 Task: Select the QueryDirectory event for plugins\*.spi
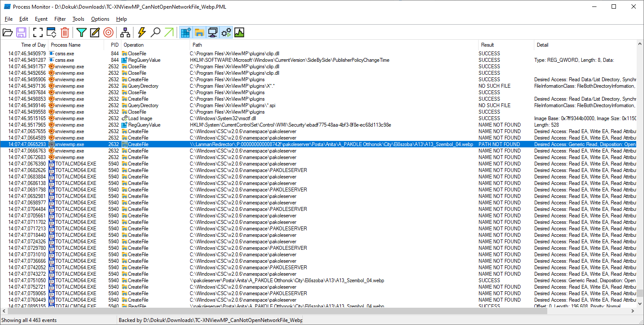(318, 105)
